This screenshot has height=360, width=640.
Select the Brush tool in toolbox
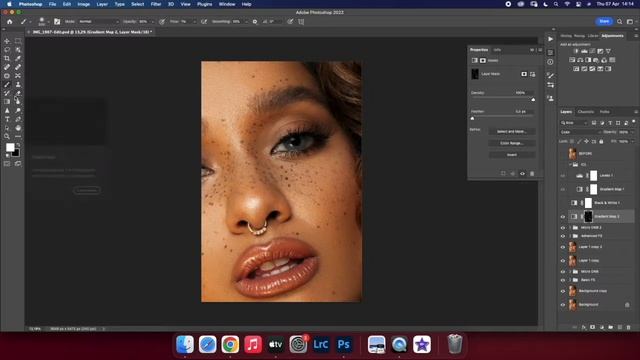point(7,84)
